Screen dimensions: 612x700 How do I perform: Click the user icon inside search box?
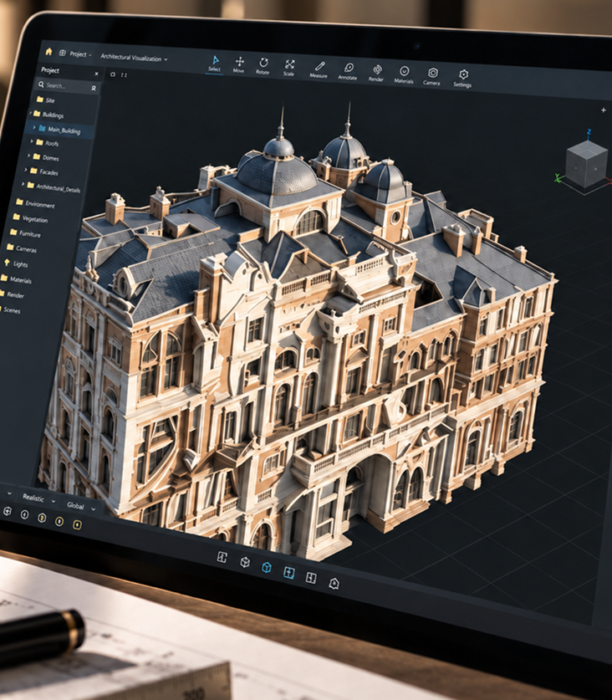(94, 89)
